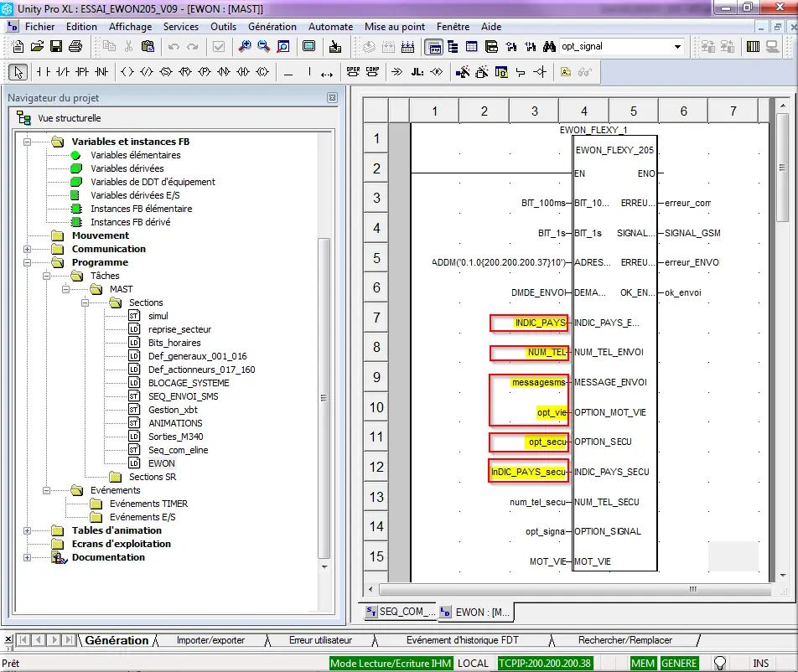Click the EWON_FLEXY_205 block title
This screenshot has height=672, width=798.
[614, 150]
